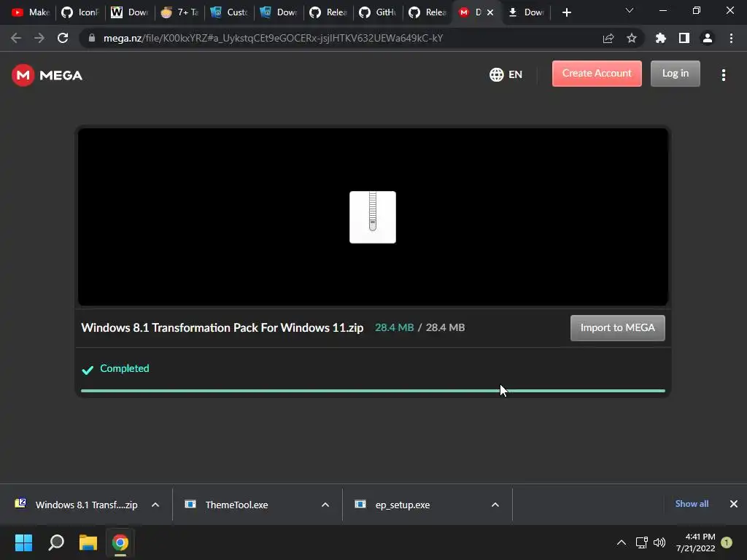Viewport: 747px width, 560px height.
Task: Click Show all downloads link
Action: [x=692, y=504]
